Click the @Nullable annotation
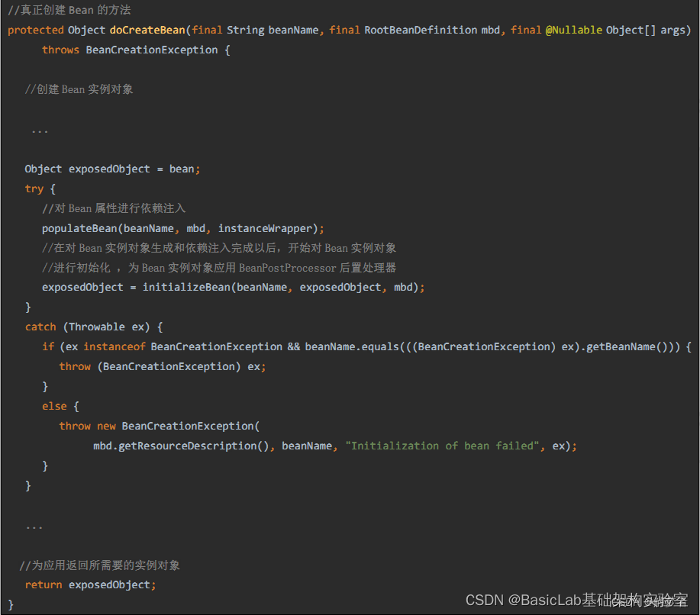Image resolution: width=700 pixels, height=615 pixels. tap(573, 30)
